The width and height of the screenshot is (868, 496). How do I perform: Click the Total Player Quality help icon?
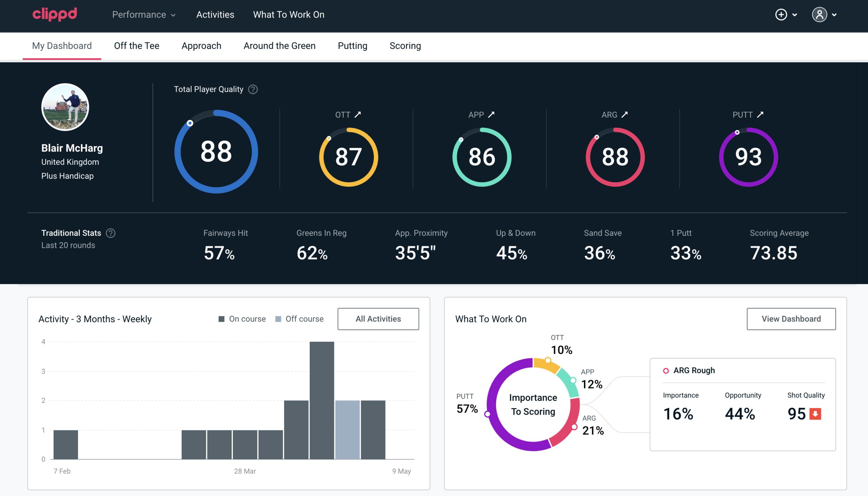tap(251, 89)
